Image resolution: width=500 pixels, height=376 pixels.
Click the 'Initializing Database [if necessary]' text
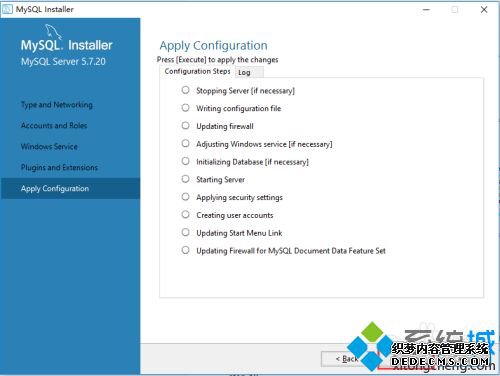pos(252,162)
